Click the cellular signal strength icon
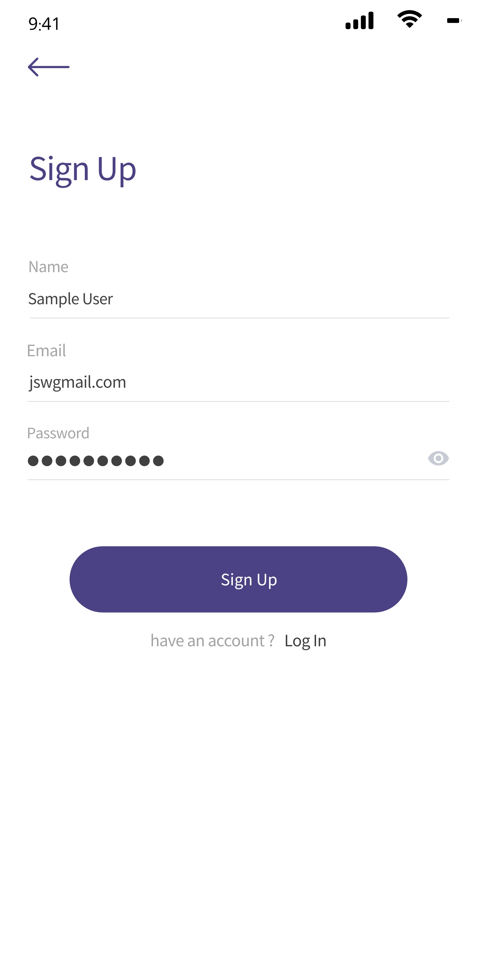This screenshot has width=477, height=980. pyautogui.click(x=359, y=22)
